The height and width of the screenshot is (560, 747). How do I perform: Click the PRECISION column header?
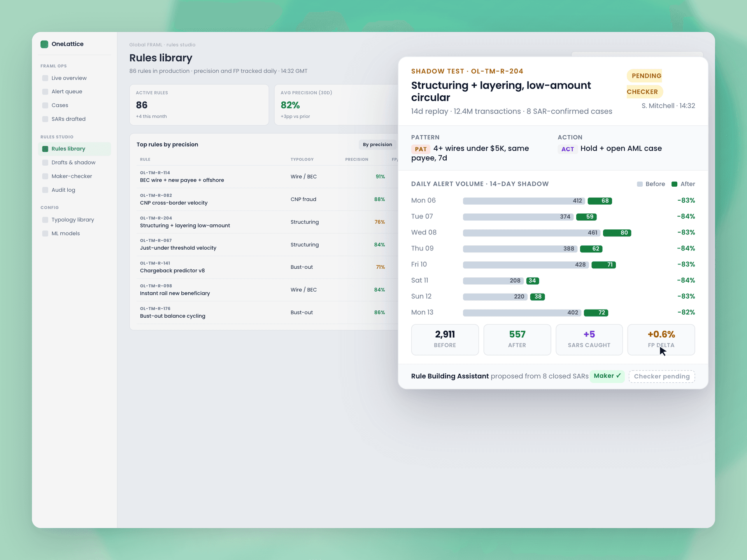click(x=356, y=159)
